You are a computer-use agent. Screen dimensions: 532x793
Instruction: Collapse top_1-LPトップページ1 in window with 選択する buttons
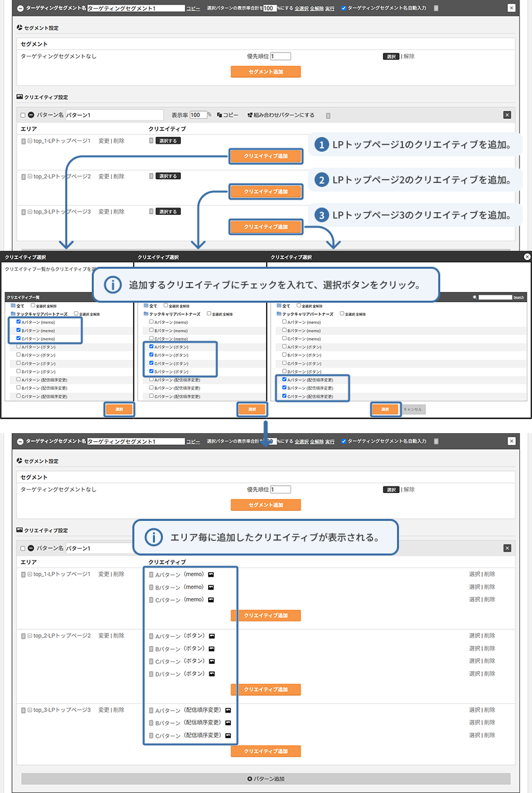pyautogui.click(x=30, y=141)
